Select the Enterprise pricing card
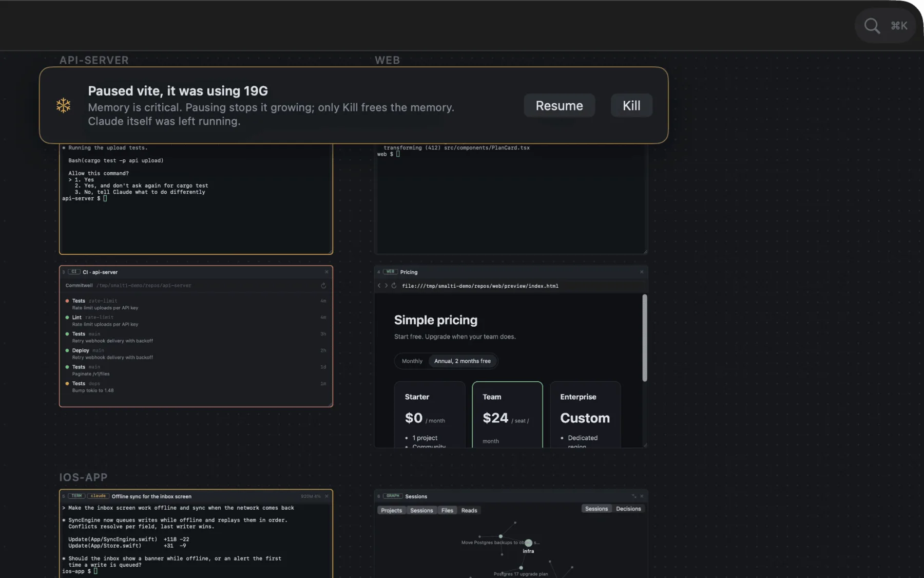Image resolution: width=924 pixels, height=578 pixels. point(585,415)
